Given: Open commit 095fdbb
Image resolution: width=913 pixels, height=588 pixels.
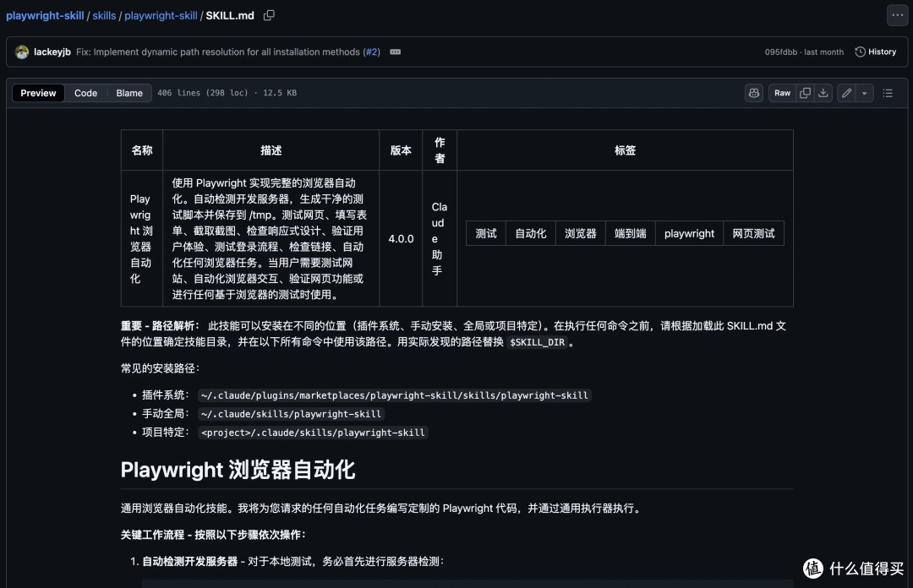Looking at the screenshot, I should [781, 52].
